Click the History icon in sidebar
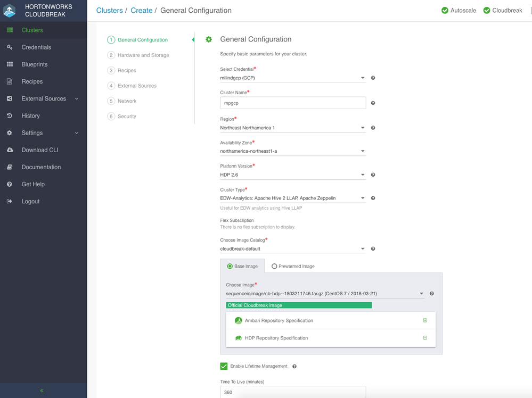 pos(10,115)
